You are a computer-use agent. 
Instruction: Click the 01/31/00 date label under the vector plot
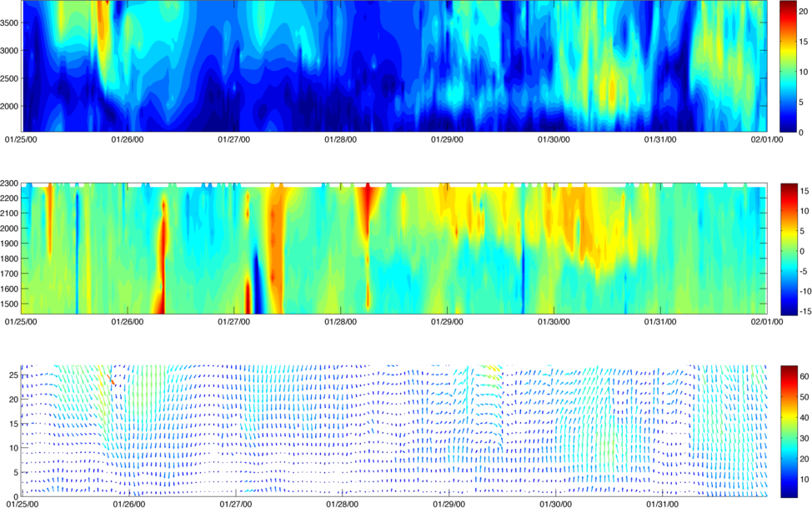click(x=662, y=504)
